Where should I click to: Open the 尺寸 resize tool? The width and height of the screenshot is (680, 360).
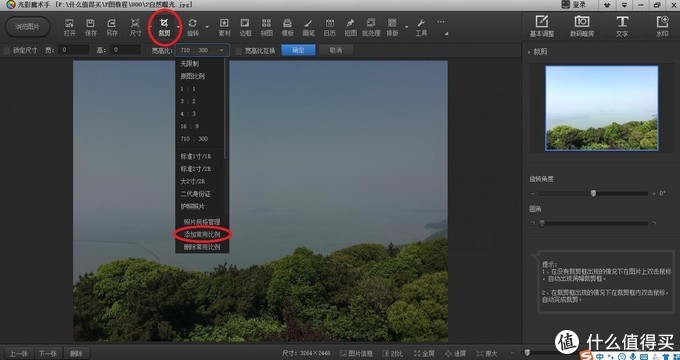[x=135, y=27]
